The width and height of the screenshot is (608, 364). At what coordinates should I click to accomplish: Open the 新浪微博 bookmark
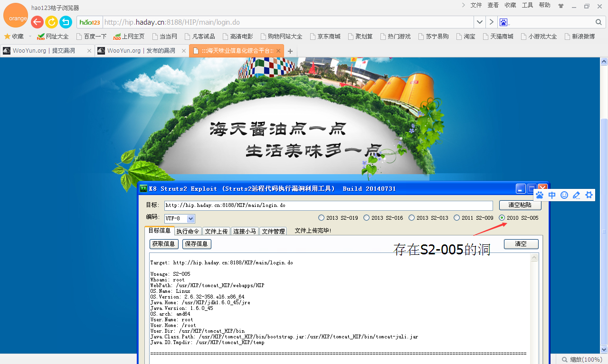579,36
